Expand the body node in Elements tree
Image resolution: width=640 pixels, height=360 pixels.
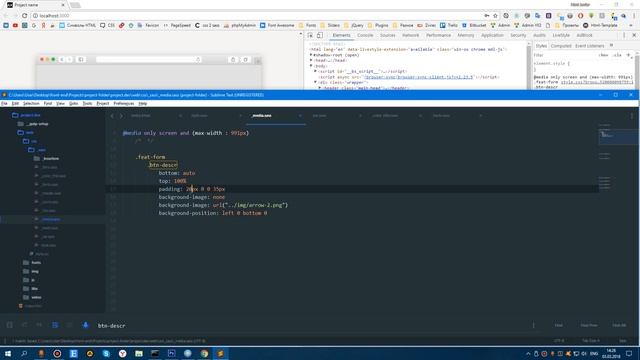(311, 66)
